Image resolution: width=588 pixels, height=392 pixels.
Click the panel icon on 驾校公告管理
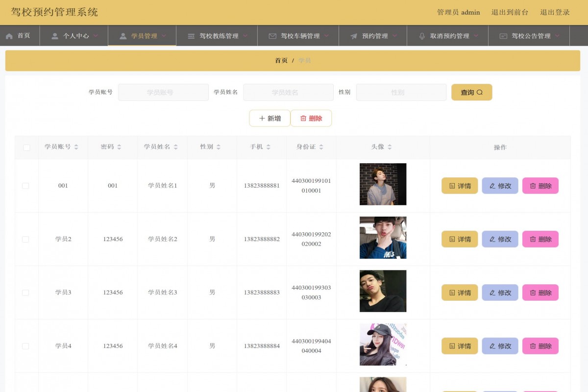(503, 35)
